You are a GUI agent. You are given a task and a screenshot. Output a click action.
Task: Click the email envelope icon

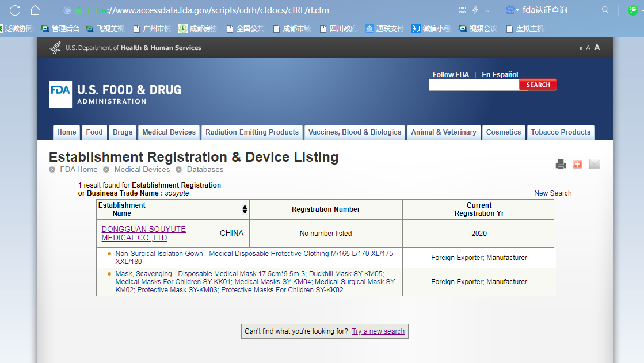[595, 164]
